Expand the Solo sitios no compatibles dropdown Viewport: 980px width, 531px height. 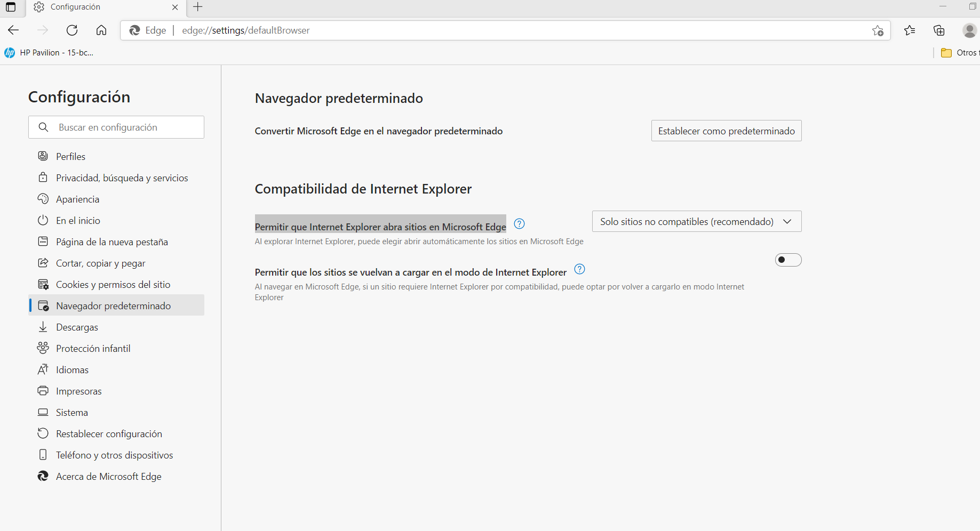[696, 221]
